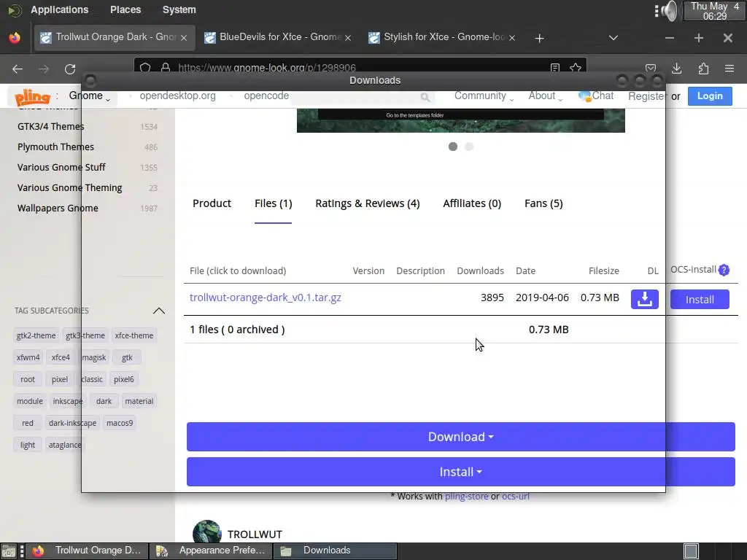Image resolution: width=747 pixels, height=560 pixels.
Task: List all tabs with the chevron dropdown
Action: 613,38
